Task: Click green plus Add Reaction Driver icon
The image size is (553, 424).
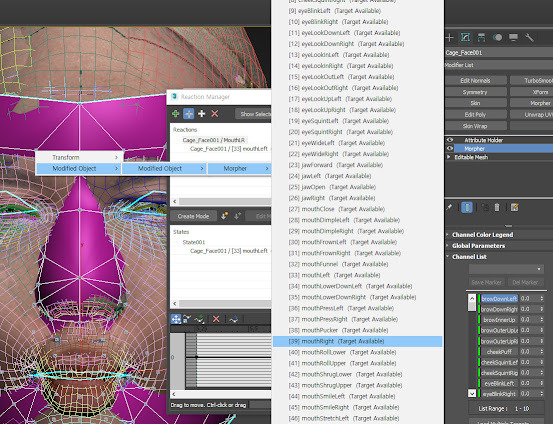Action: [175, 114]
